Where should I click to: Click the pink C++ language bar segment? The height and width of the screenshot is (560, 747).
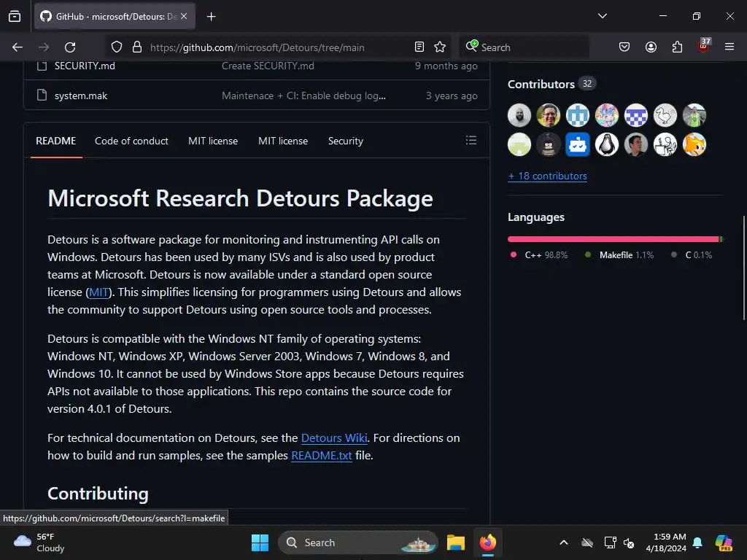pyautogui.click(x=613, y=239)
